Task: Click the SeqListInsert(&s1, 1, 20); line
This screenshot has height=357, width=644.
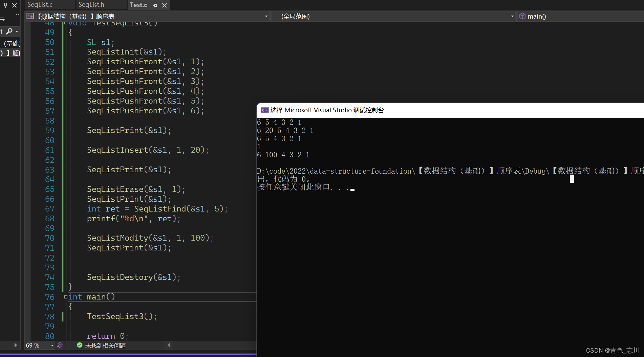Action: [x=148, y=150]
